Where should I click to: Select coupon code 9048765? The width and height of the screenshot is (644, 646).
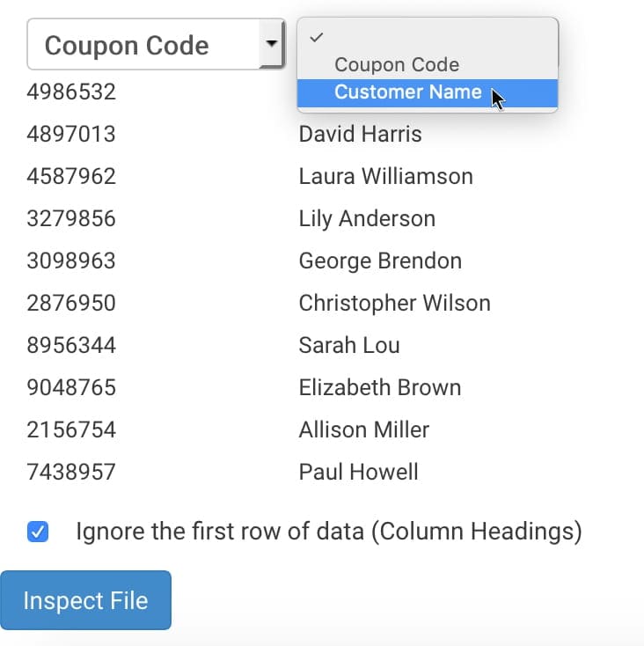coord(71,387)
